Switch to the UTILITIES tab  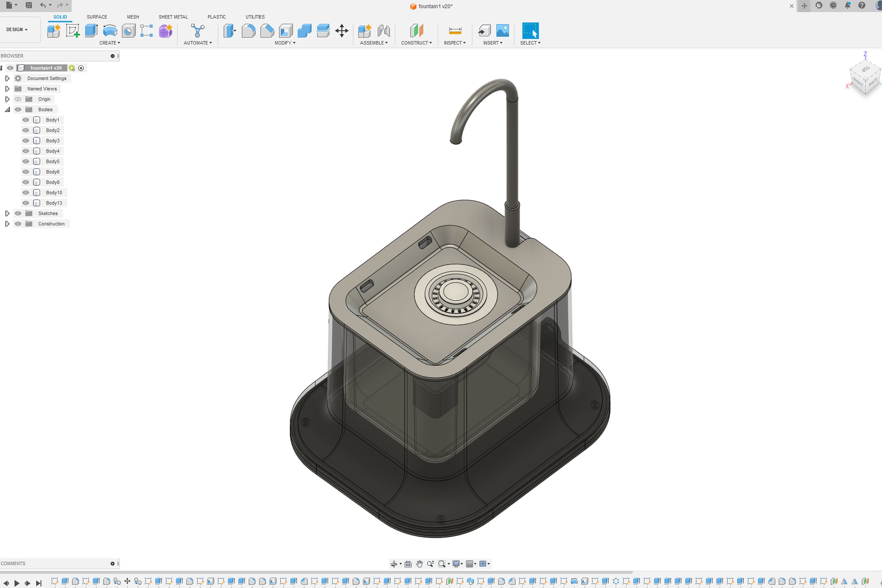pyautogui.click(x=255, y=17)
